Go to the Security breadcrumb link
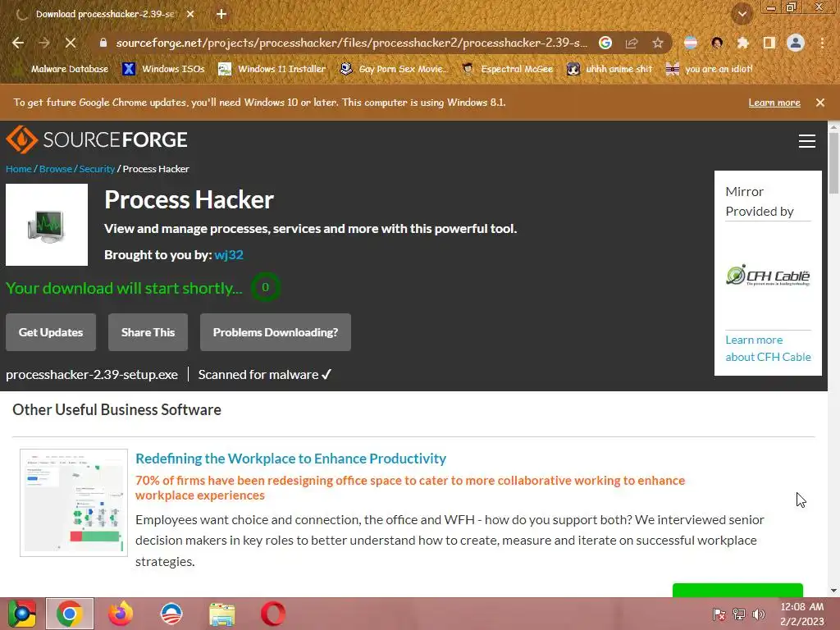 click(x=97, y=169)
